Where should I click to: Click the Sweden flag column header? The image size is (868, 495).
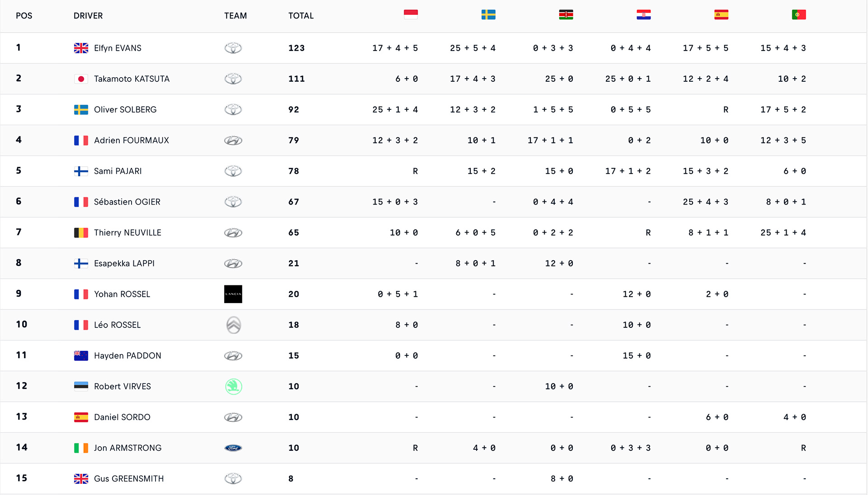coord(488,15)
